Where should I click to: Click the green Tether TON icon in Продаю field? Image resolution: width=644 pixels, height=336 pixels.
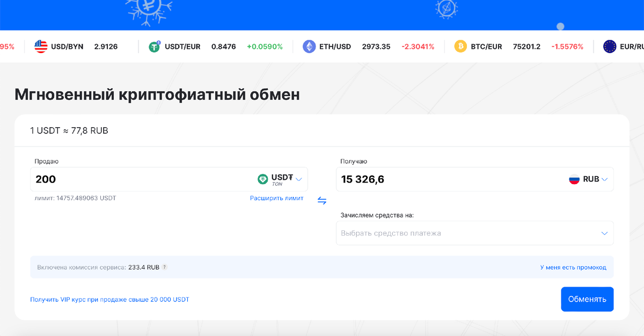(x=262, y=179)
